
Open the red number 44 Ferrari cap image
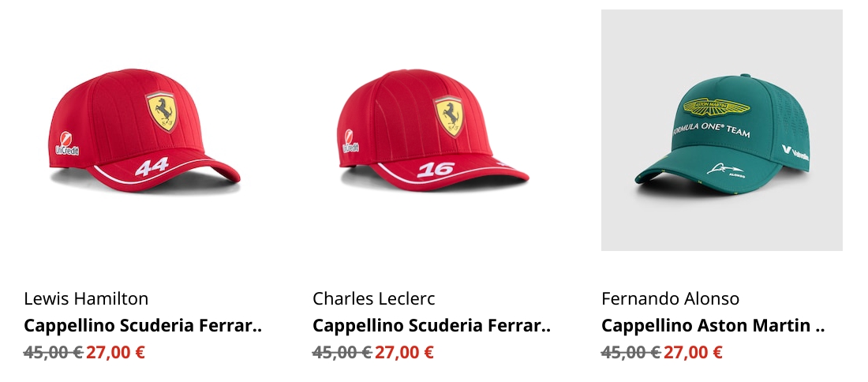click(144, 130)
